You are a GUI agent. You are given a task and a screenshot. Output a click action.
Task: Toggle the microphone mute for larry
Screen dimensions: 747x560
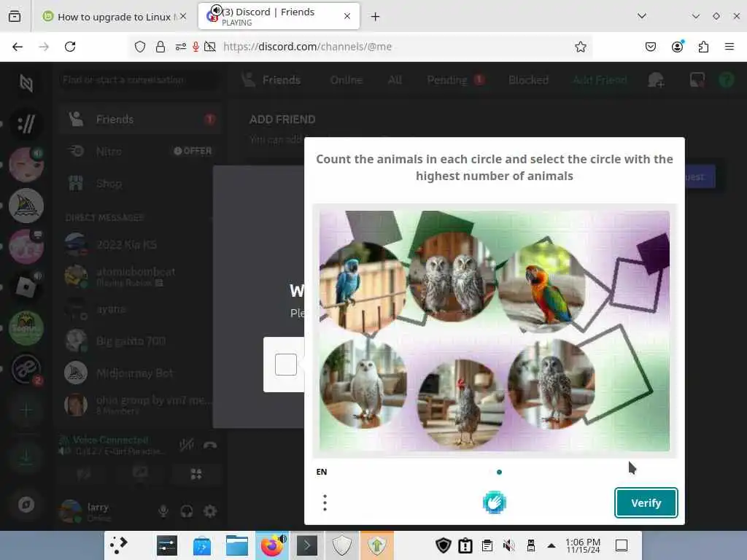tap(163, 511)
